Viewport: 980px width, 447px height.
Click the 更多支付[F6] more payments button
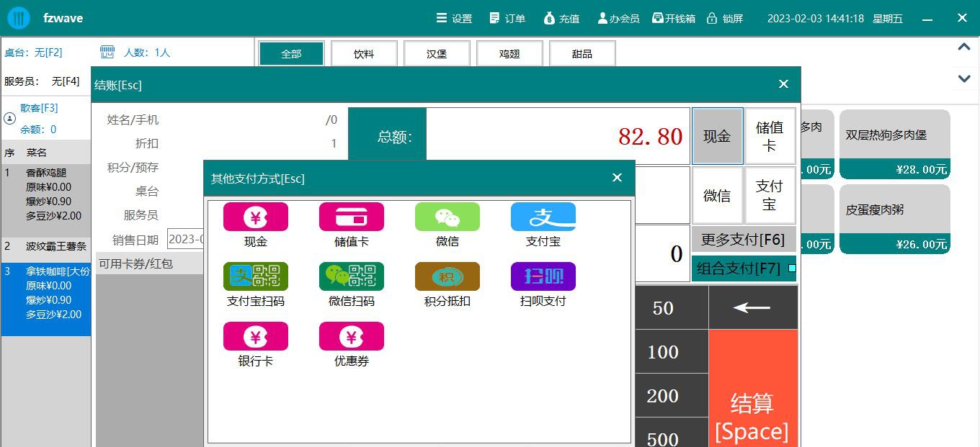pyautogui.click(x=741, y=238)
